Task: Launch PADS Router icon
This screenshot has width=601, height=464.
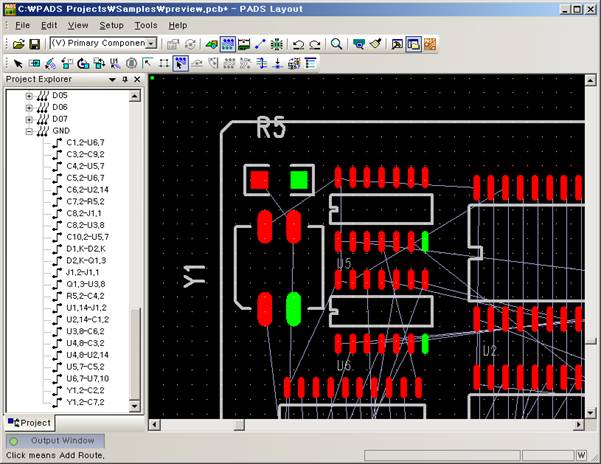Action: pos(430,44)
